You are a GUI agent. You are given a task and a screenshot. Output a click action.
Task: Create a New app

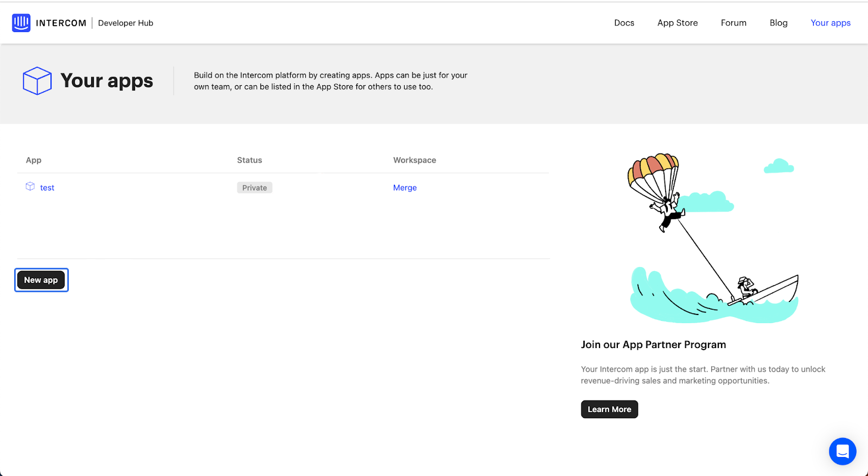tap(41, 280)
